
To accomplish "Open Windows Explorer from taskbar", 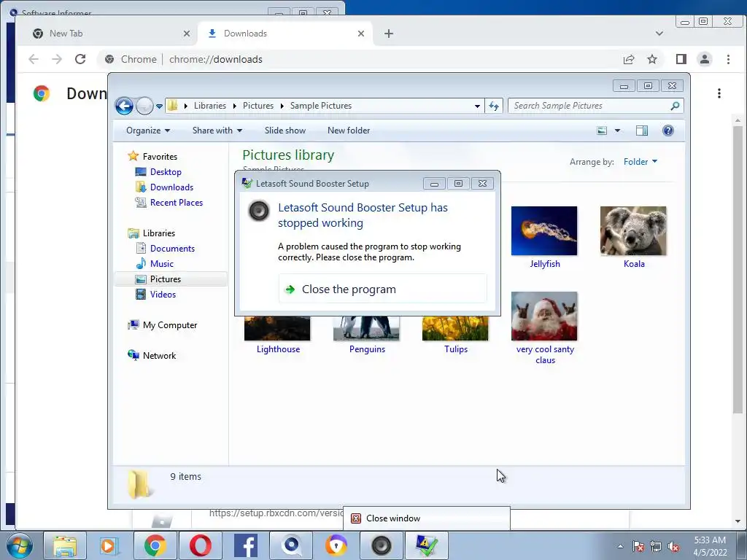I will tap(65, 545).
